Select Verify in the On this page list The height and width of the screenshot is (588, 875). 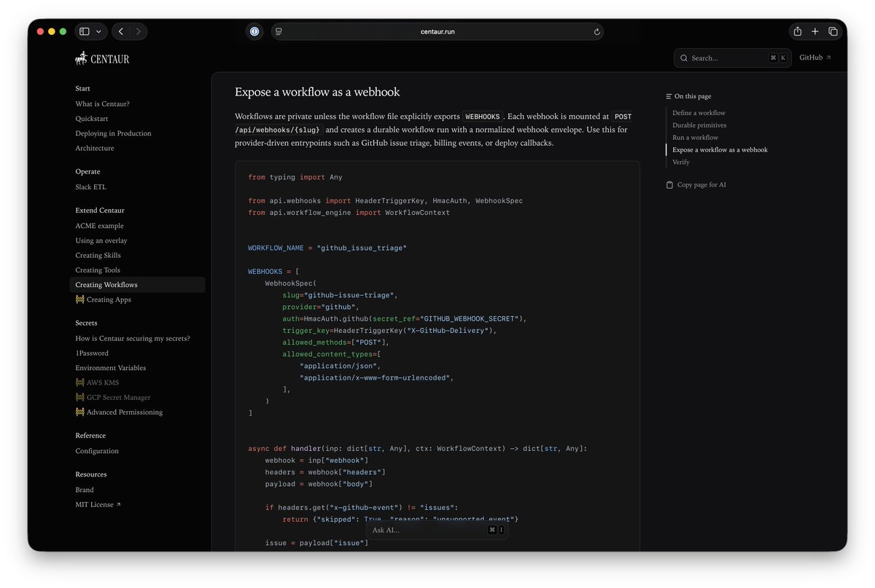(x=680, y=162)
